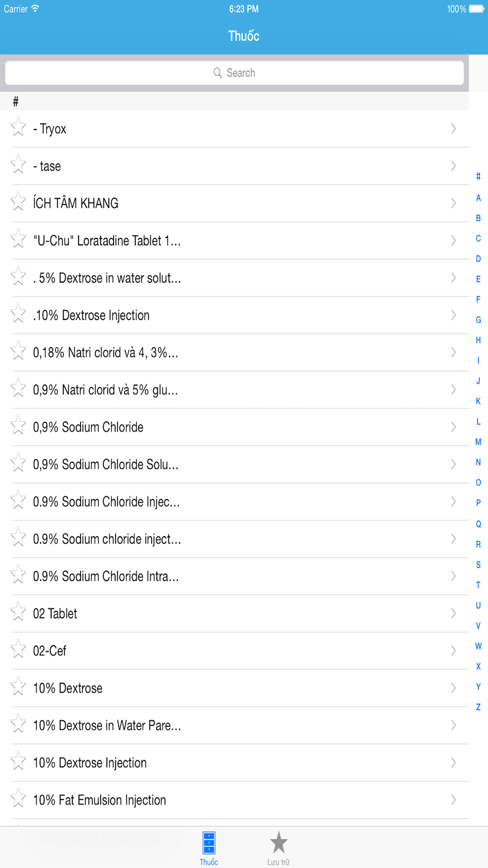Star the .10% Dextrose Injection row

[19, 313]
